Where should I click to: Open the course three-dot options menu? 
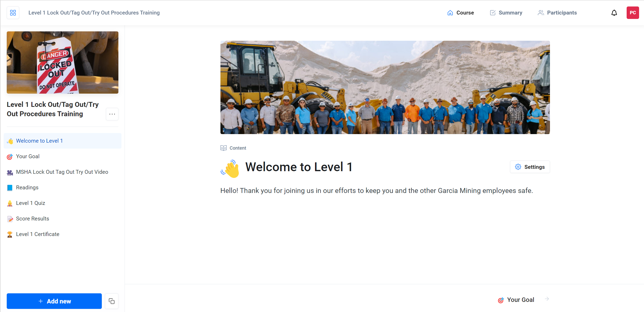(112, 114)
